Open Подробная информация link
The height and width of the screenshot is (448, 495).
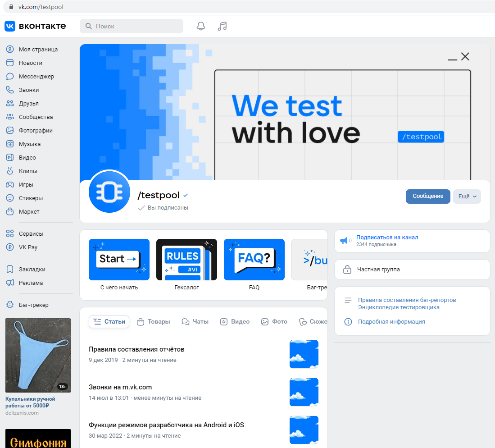click(x=391, y=322)
